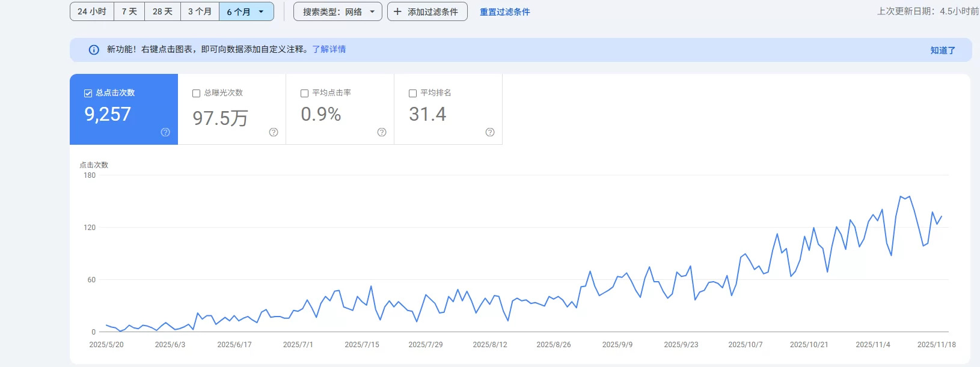
Task: Expand the 6 个月 date range dropdown arrow
Action: (261, 11)
